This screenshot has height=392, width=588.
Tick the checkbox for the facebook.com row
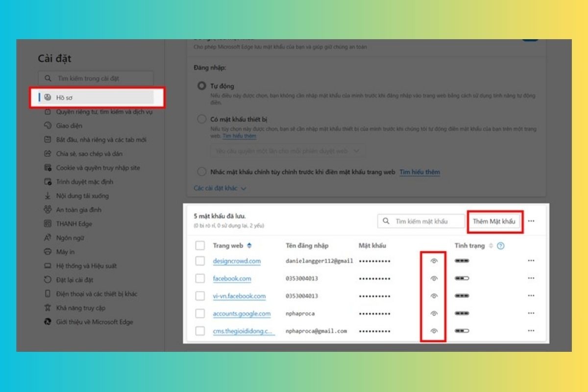point(200,278)
